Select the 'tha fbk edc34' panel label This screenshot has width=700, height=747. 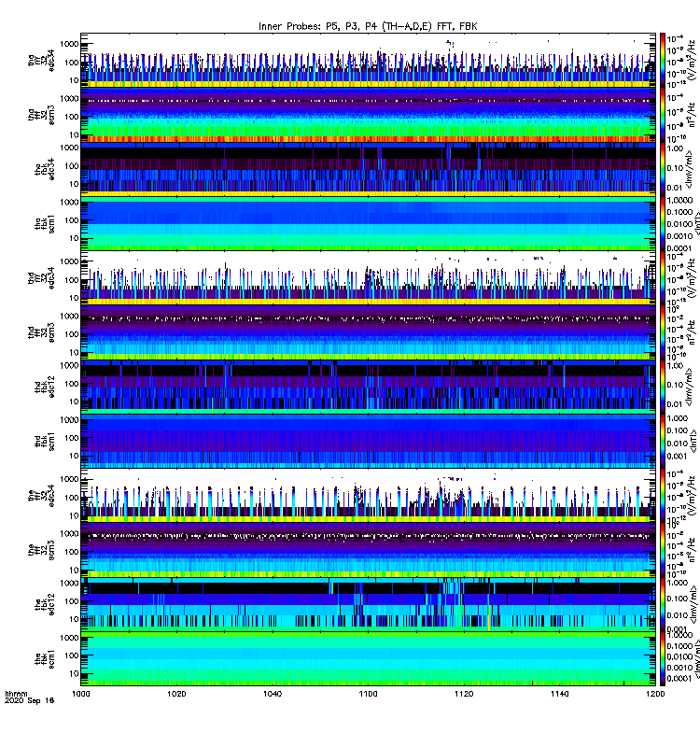(x=45, y=169)
